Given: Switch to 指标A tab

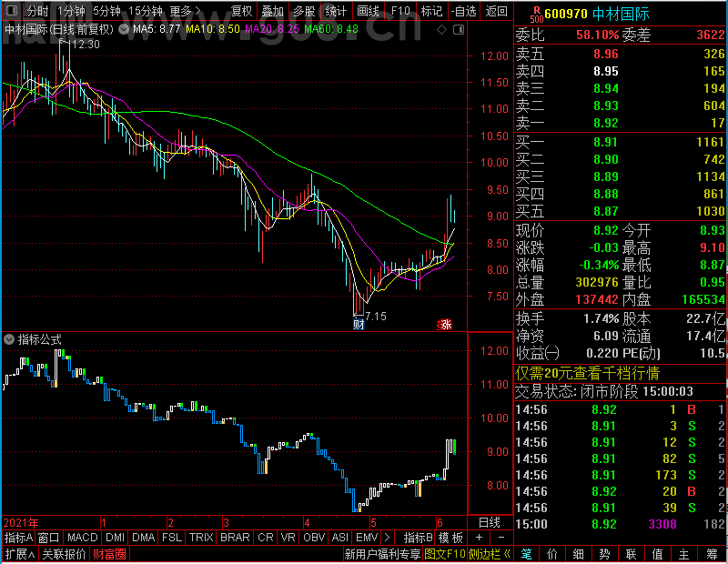Looking at the screenshot, I should tap(18, 538).
